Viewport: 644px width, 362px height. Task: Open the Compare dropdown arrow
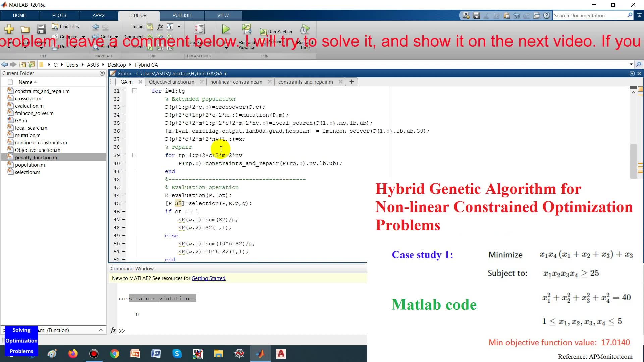pyautogui.click(x=83, y=37)
